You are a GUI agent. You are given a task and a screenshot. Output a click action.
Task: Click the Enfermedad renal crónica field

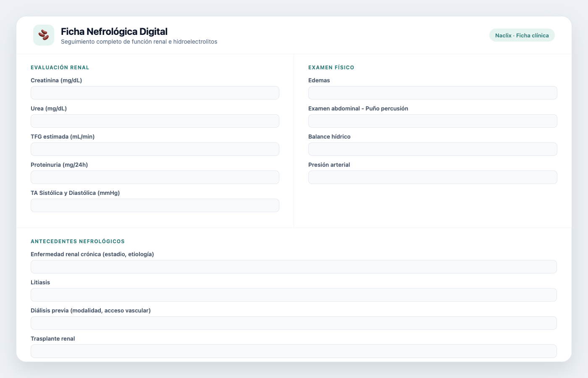coord(294,267)
